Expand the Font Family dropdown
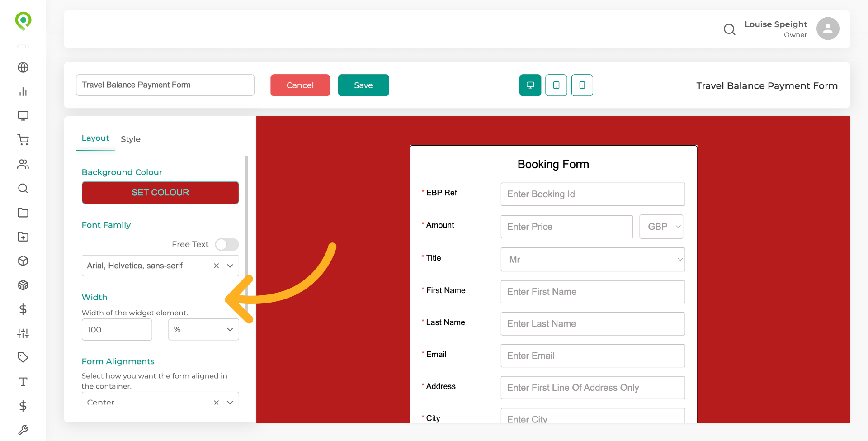This screenshot has width=868, height=441. coord(230,266)
